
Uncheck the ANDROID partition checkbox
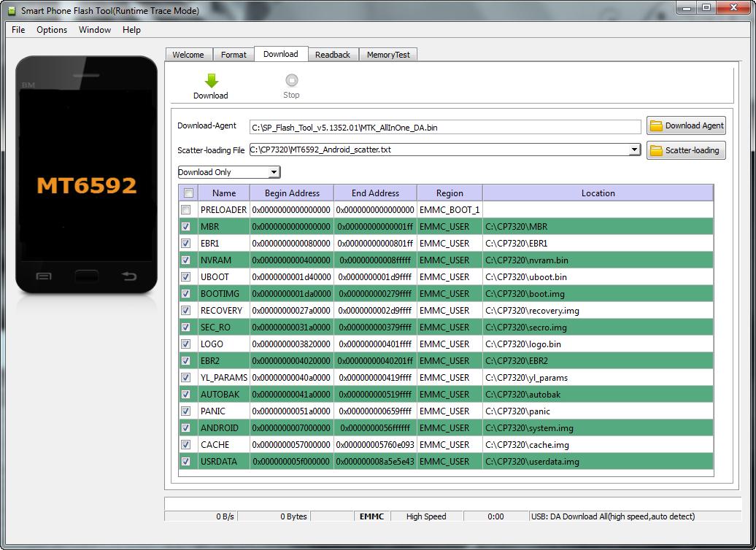point(185,428)
